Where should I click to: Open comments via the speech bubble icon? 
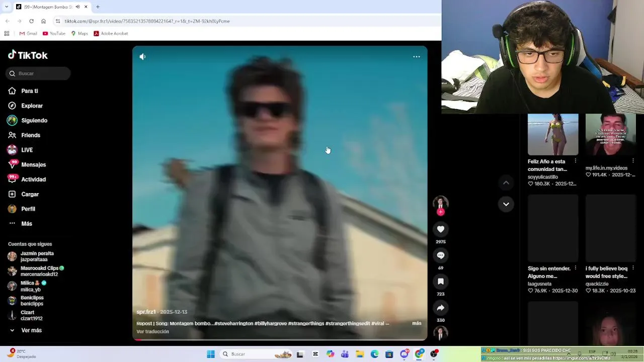click(x=441, y=255)
